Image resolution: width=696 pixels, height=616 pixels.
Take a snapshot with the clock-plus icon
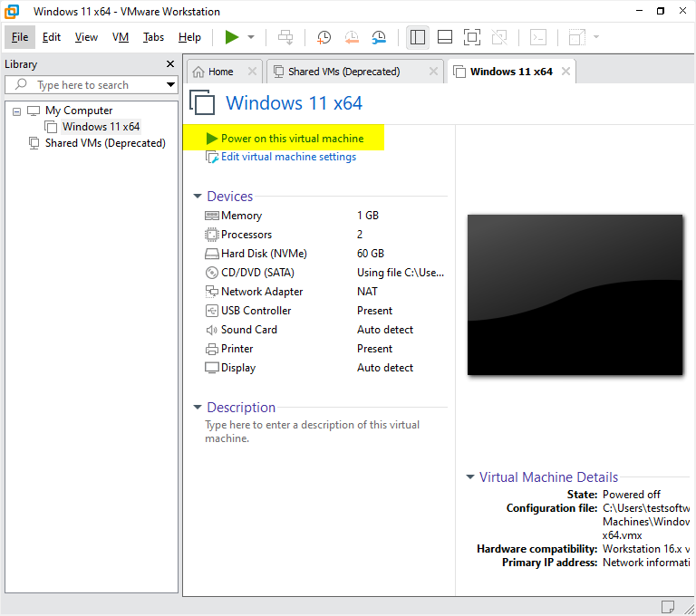324,37
